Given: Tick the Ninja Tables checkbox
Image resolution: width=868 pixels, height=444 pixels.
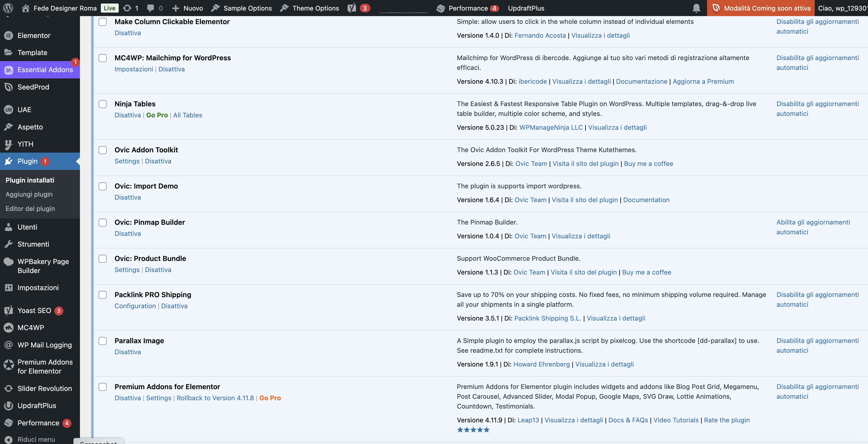Looking at the screenshot, I should [x=102, y=104].
